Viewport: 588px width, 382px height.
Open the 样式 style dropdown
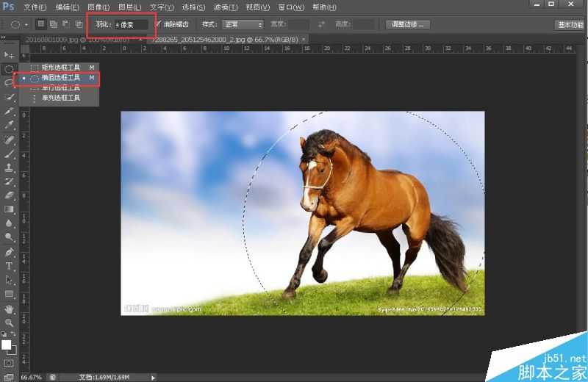(243, 24)
